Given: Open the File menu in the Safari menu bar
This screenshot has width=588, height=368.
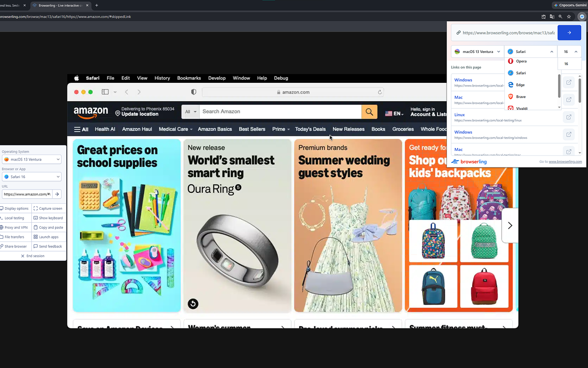Looking at the screenshot, I should (110, 78).
